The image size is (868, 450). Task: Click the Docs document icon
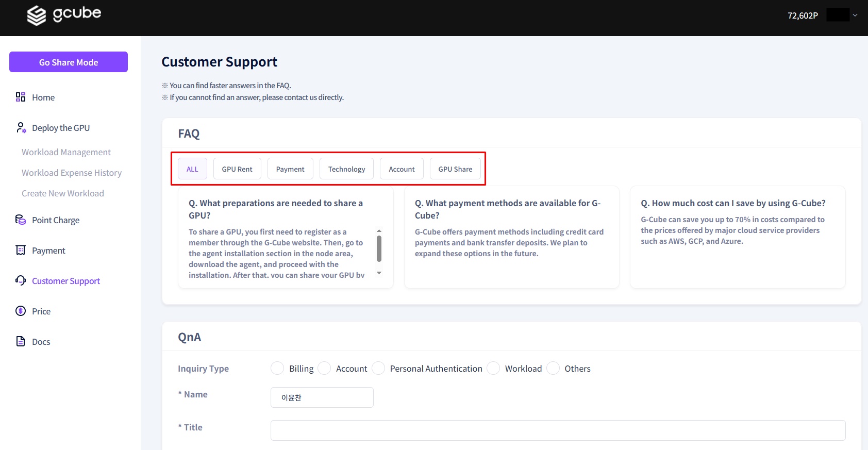click(x=21, y=341)
